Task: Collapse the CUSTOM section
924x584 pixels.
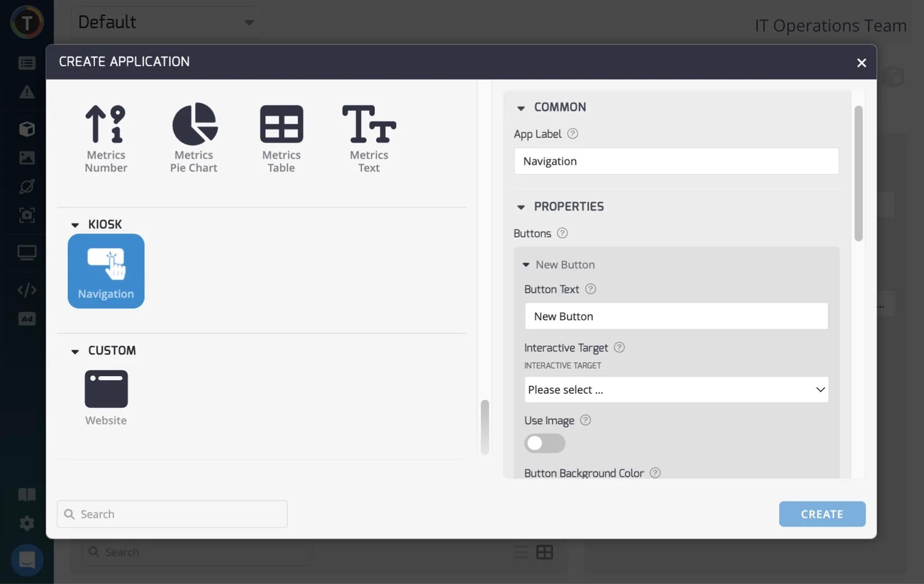Action: tap(75, 351)
